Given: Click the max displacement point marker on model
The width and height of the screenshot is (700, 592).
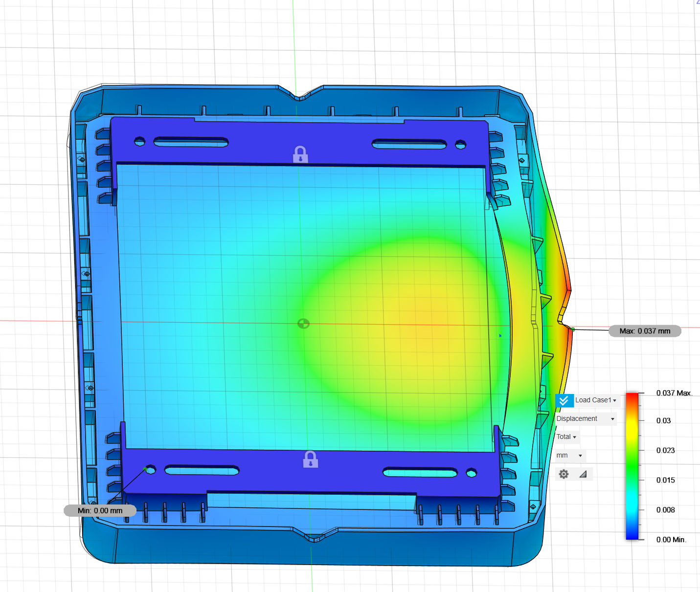Looking at the screenshot, I should 572,329.
